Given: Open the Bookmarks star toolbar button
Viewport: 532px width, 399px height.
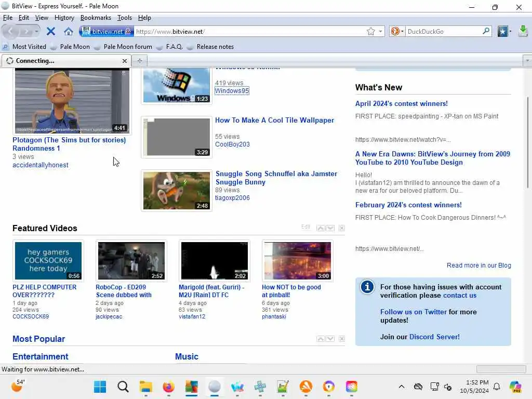Looking at the screenshot, I should [x=502, y=32].
